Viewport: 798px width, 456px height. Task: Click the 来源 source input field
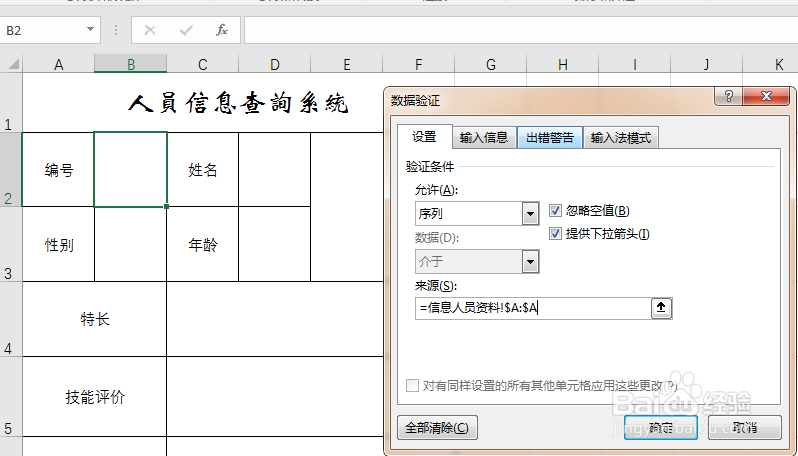533,308
